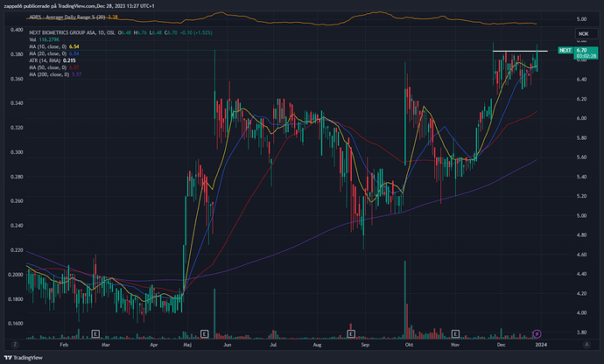
Task: Open the earnings marker near Maj
Action: 205,333
